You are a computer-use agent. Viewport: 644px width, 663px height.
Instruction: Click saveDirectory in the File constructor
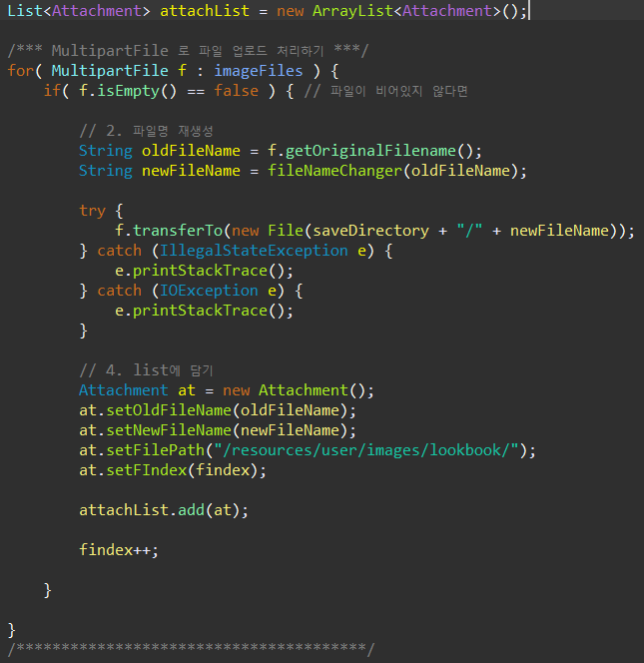click(x=370, y=231)
